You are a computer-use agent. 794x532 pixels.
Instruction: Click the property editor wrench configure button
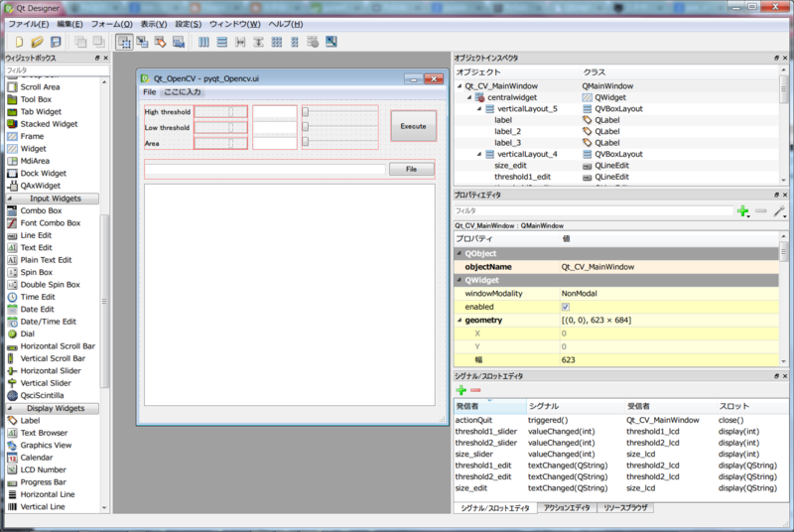coord(779,211)
